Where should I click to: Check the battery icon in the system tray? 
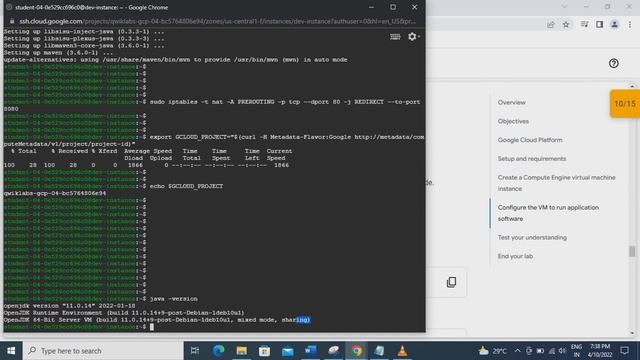[540, 351]
